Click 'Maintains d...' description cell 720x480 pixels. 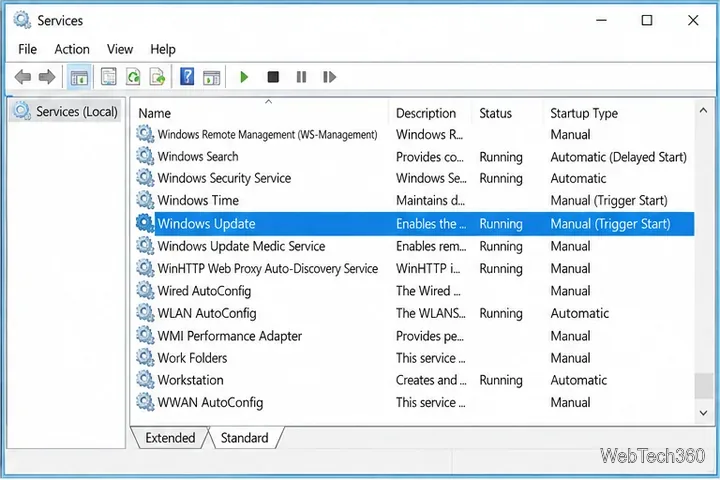pos(430,200)
